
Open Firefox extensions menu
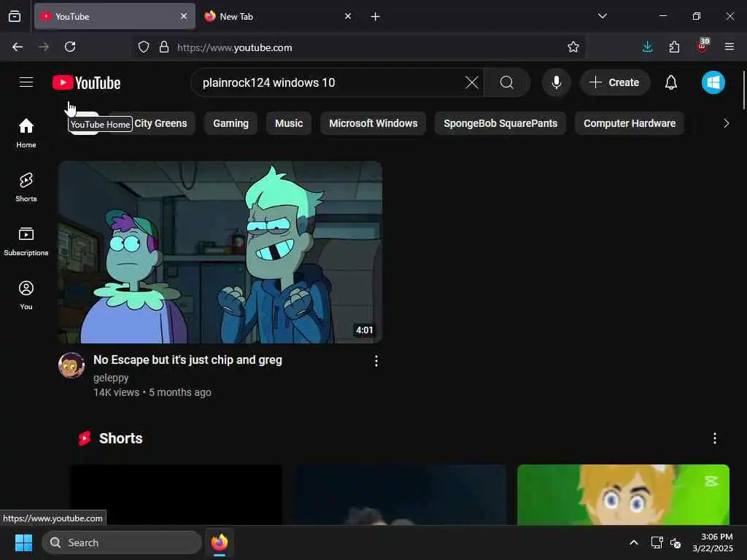(674, 47)
